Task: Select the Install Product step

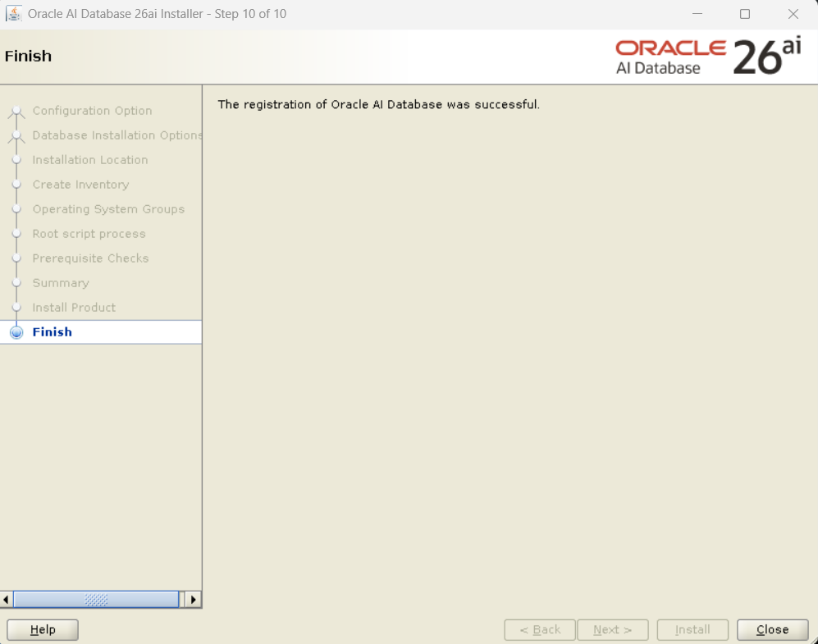Action: [x=74, y=308]
